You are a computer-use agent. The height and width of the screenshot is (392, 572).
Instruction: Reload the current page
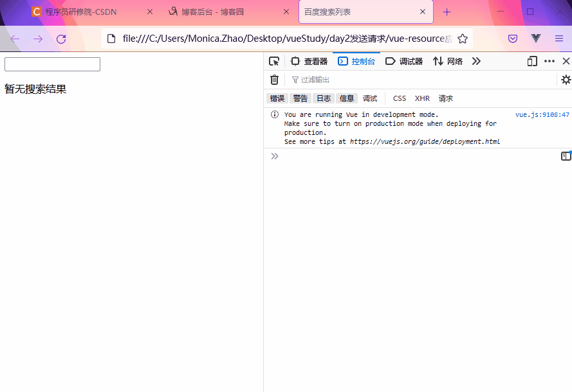pyautogui.click(x=61, y=39)
